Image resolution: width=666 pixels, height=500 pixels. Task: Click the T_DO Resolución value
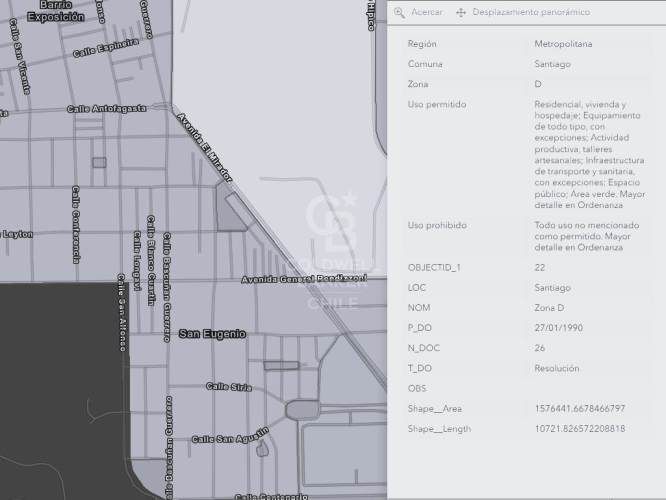[558, 368]
